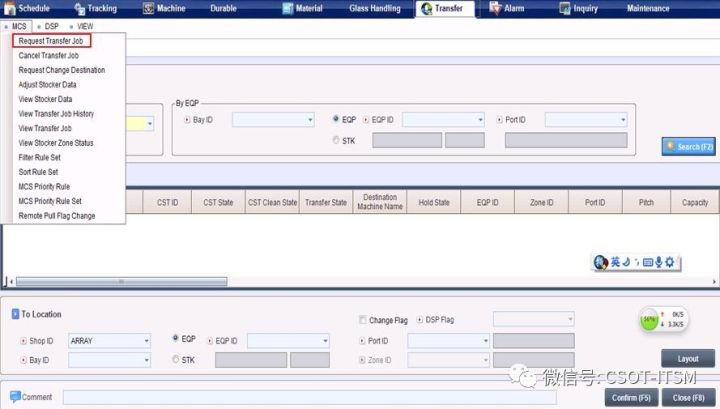Click the Search (F2) button
Image resolution: width=720 pixels, height=409 pixels.
(x=688, y=147)
